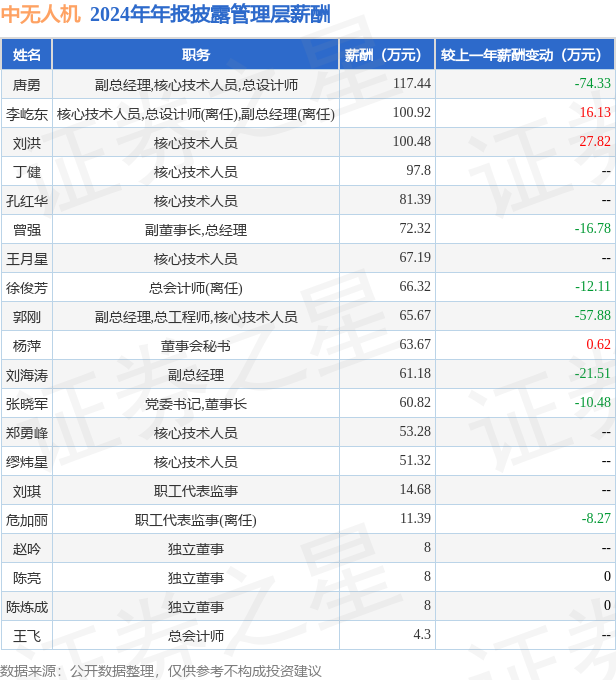
Task: Click change value 0.62
Action: (599, 344)
